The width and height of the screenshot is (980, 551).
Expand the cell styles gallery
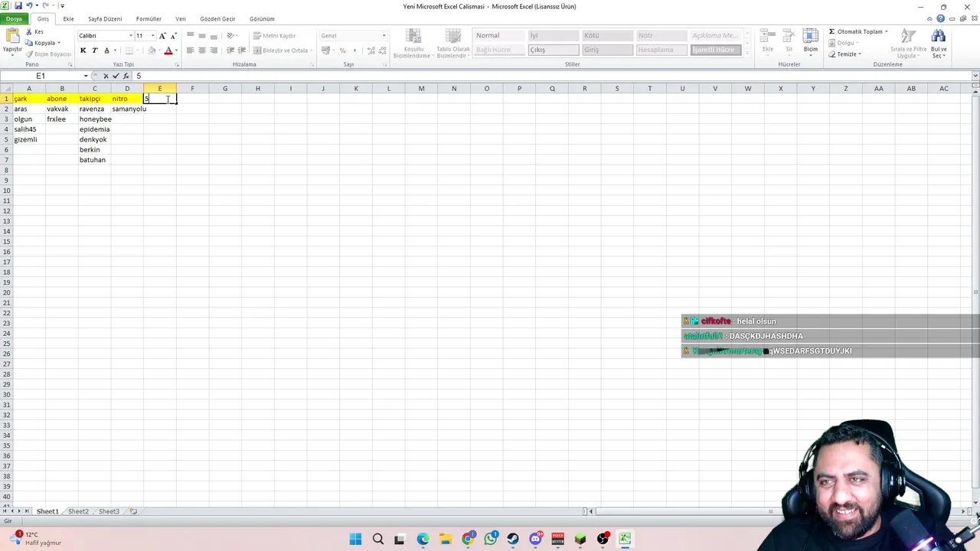point(746,52)
